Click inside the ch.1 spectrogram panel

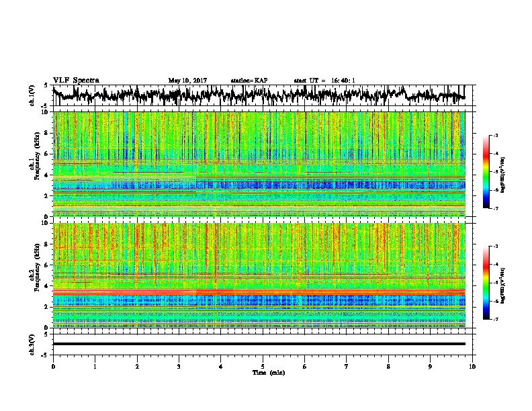pyautogui.click(x=259, y=164)
